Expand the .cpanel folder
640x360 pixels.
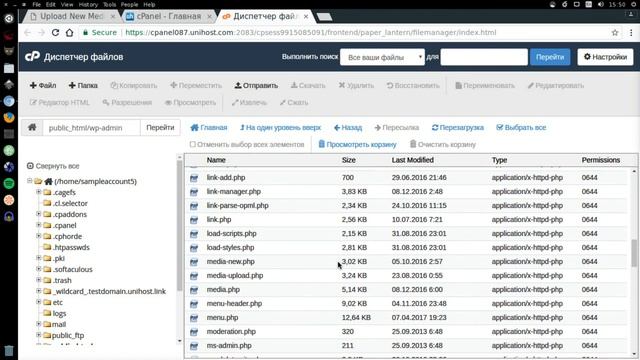coord(38,225)
